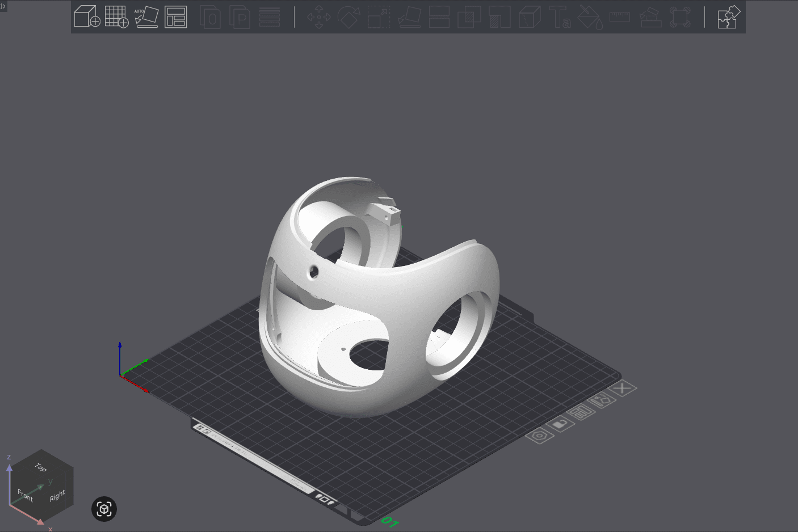Open the Color painting tool
The image size is (798, 532).
(x=590, y=17)
